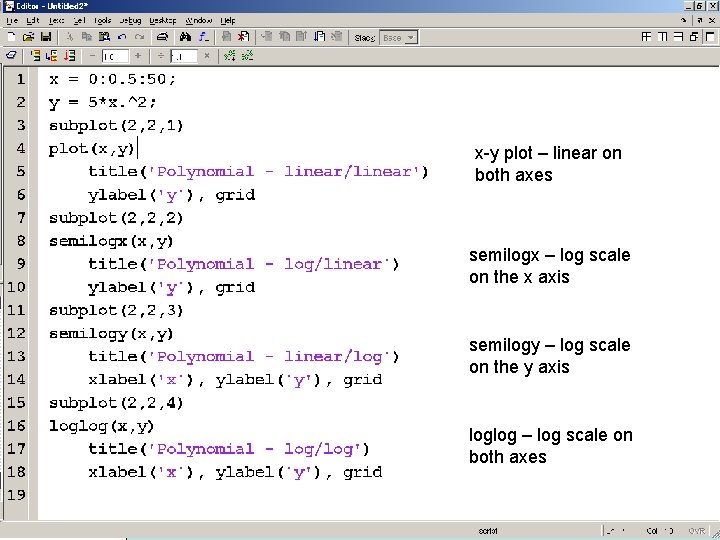Split documents top and bottom
The height and width of the screenshot is (540, 720).
pos(679,37)
